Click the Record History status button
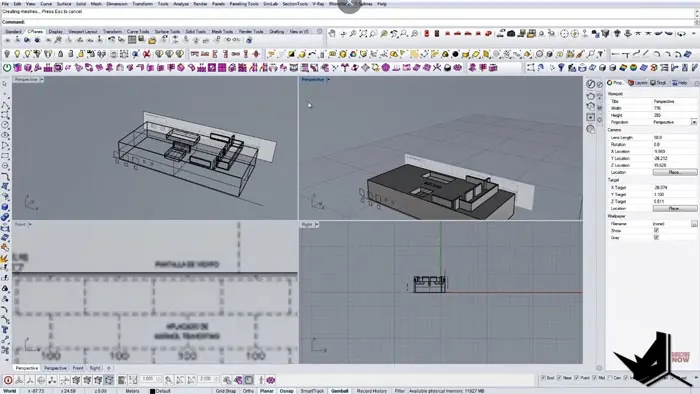Screen dimensions: 700x394 click(371, 391)
